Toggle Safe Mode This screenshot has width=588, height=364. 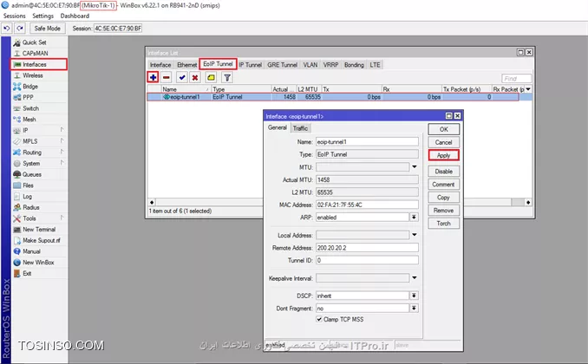tap(47, 28)
